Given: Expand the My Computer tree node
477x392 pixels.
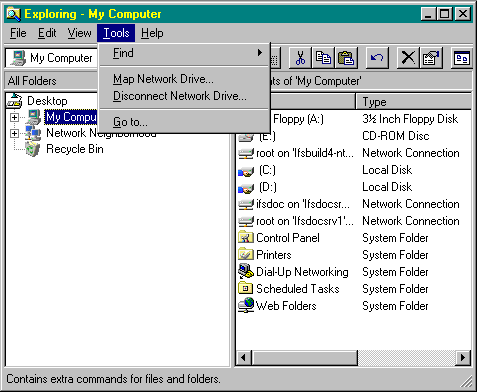Looking at the screenshot, I should tap(14, 117).
